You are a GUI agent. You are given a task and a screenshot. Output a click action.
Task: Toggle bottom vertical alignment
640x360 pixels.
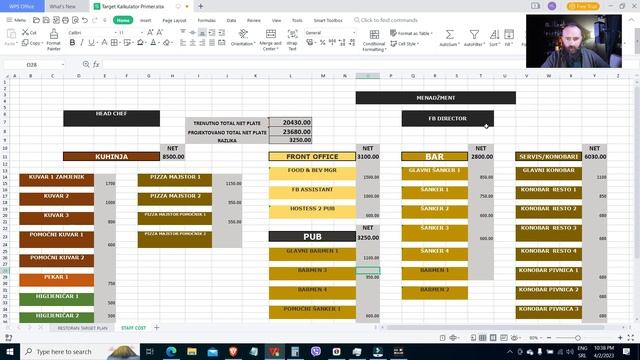202,32
